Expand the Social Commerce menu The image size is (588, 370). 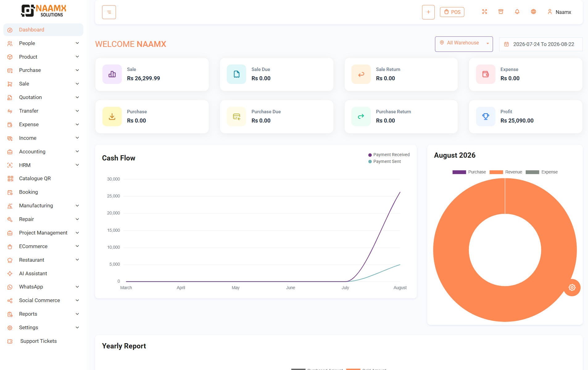point(43,300)
